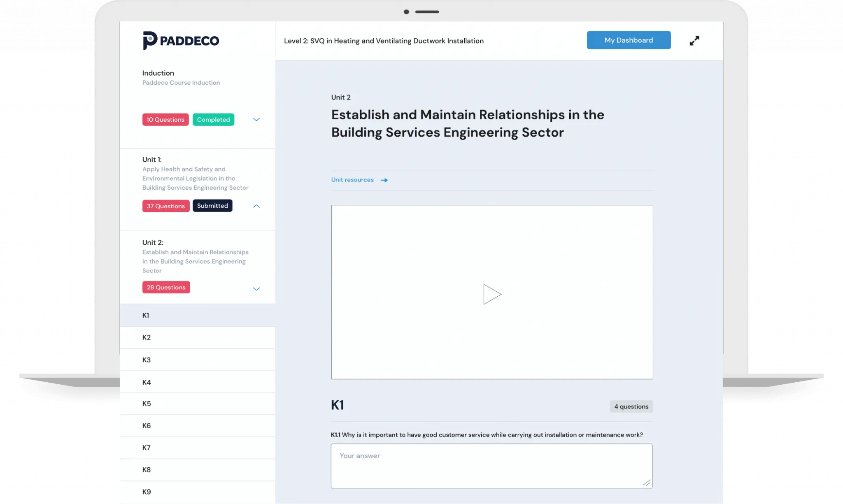Click the answer box resize handle
The width and height of the screenshot is (843, 504).
coord(647,483)
